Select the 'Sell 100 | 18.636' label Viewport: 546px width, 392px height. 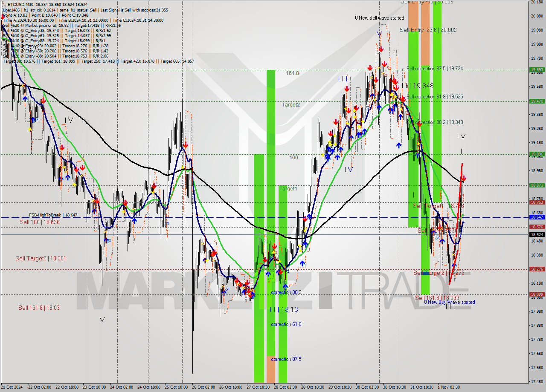point(40,222)
